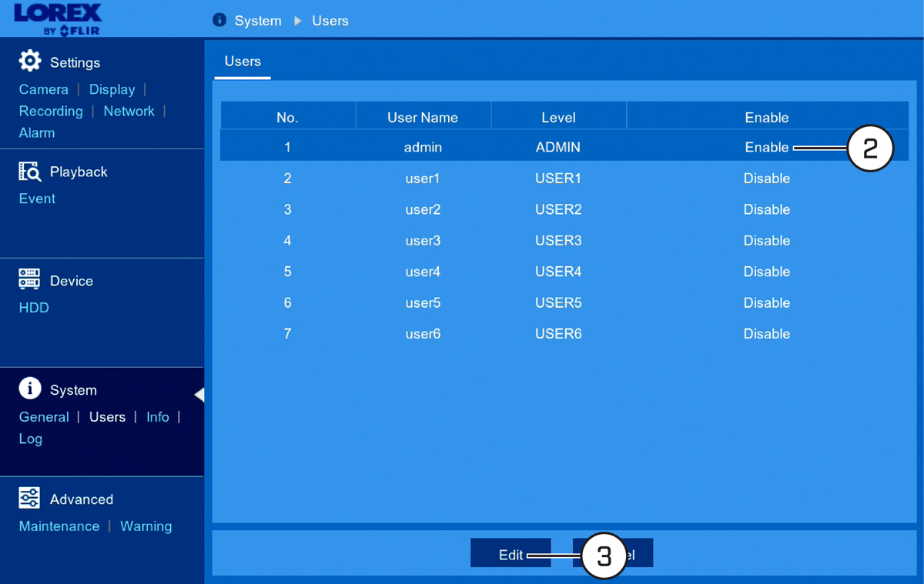Image resolution: width=924 pixels, height=584 pixels.
Task: Select Users in System menu
Action: (x=107, y=417)
